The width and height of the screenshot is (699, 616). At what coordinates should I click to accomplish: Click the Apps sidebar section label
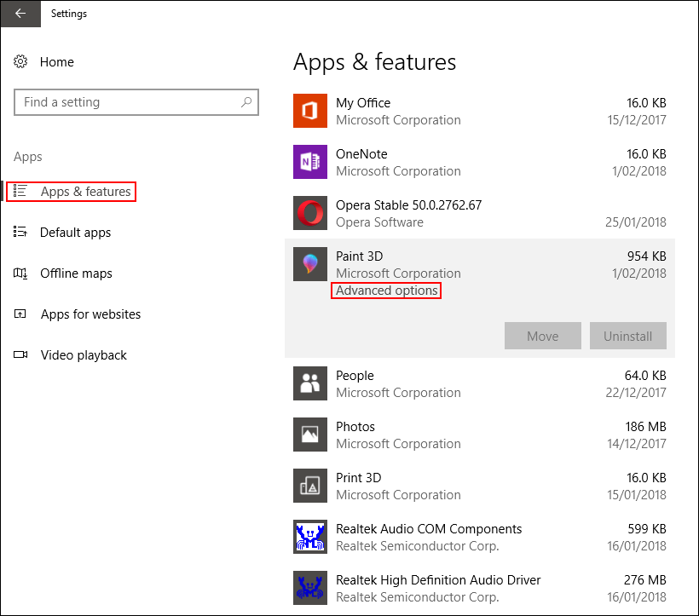coord(27,157)
